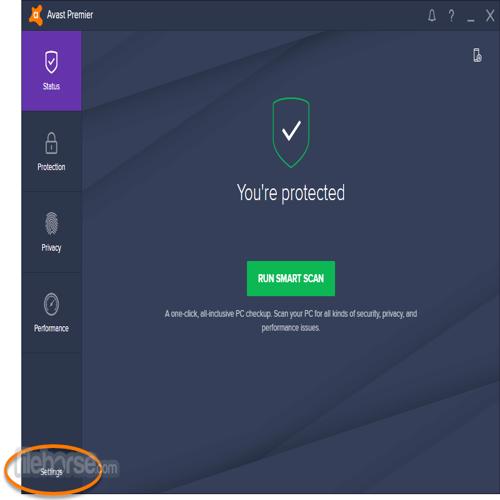Open the Protection section label

51,167
